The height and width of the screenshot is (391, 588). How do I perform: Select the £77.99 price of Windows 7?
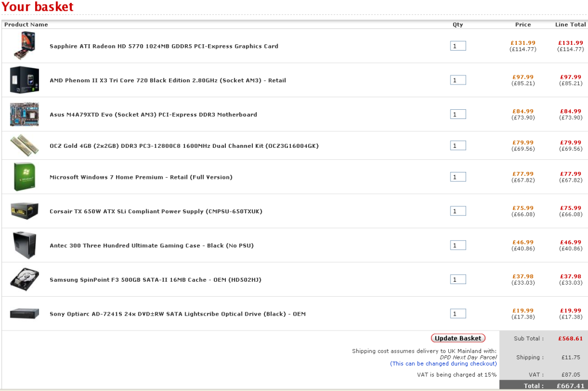522,174
